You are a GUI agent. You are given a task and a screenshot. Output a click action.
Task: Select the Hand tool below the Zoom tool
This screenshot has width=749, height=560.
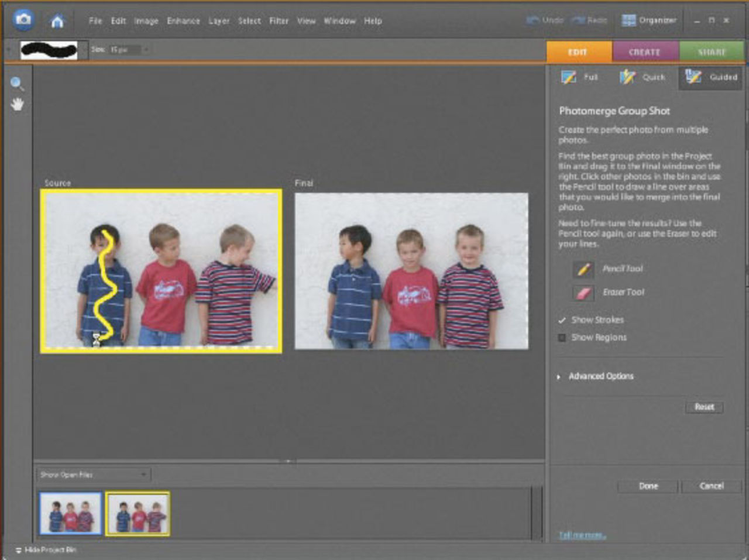pyautogui.click(x=17, y=104)
